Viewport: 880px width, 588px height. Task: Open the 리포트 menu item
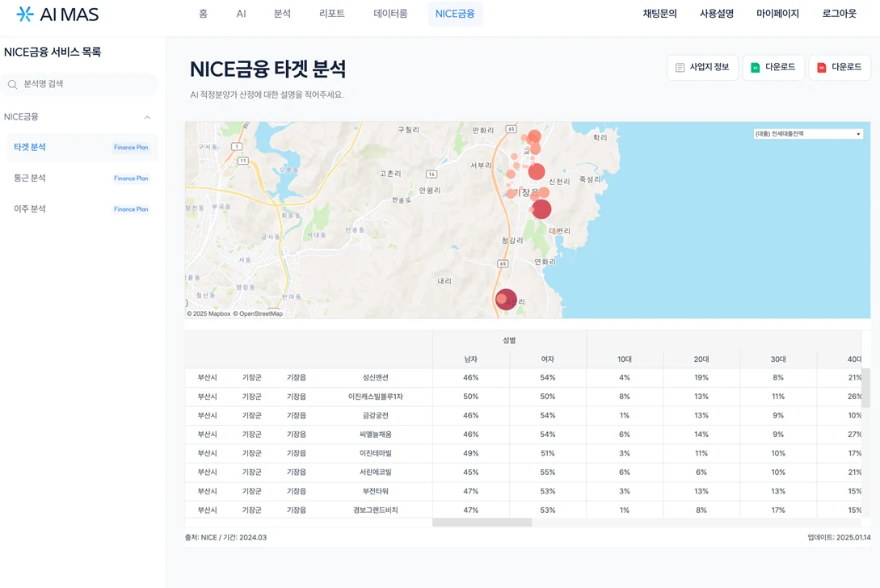coord(331,14)
